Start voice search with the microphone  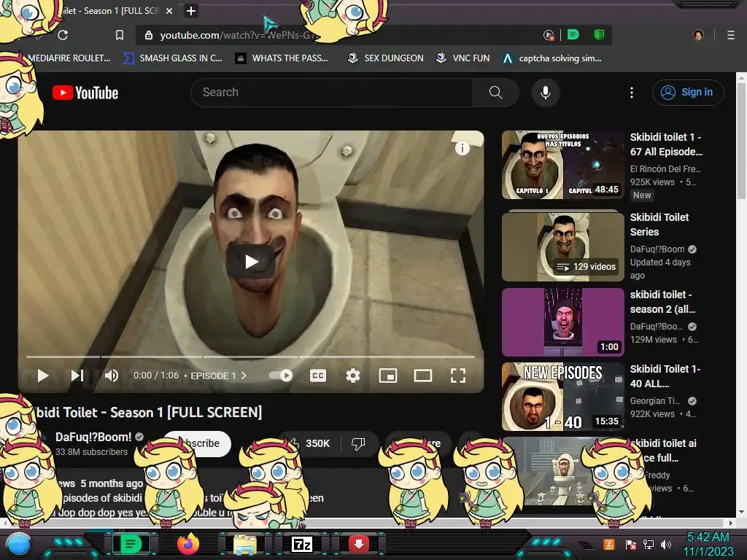546,93
